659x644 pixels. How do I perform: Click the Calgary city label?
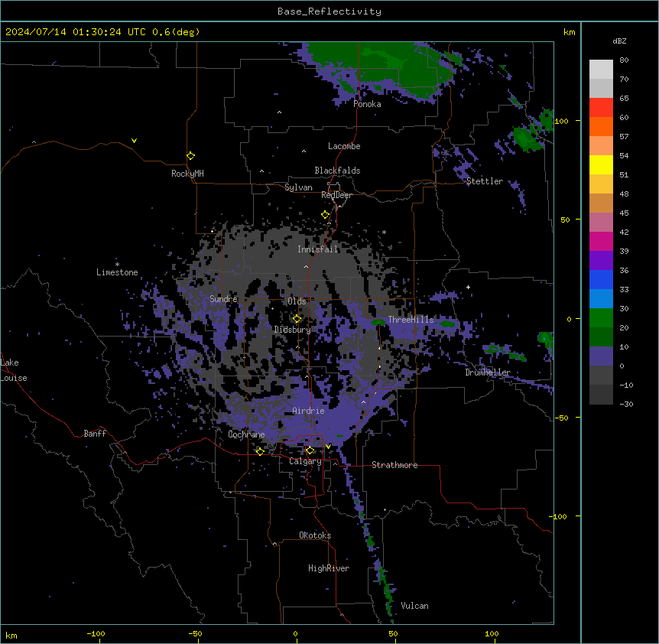(305, 461)
